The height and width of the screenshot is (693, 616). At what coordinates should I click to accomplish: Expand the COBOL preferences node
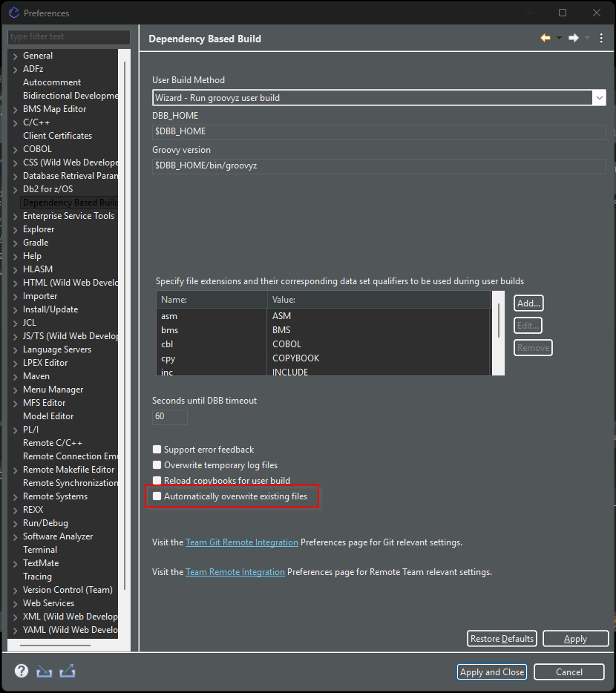point(16,149)
